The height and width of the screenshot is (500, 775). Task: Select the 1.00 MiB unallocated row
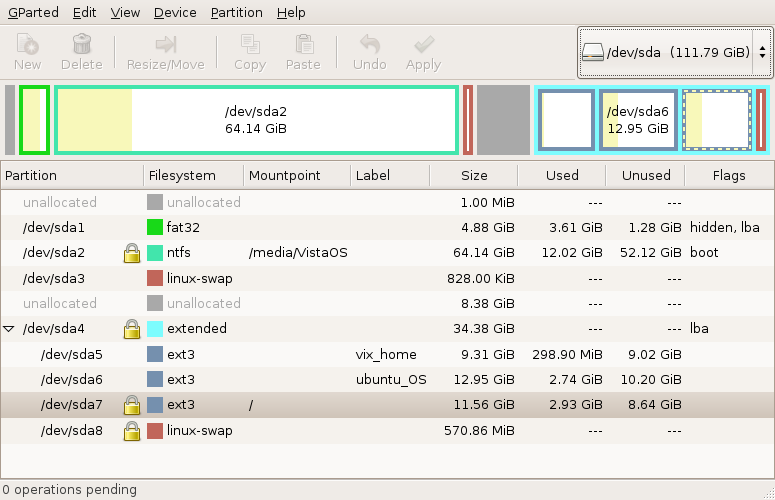[388, 202]
